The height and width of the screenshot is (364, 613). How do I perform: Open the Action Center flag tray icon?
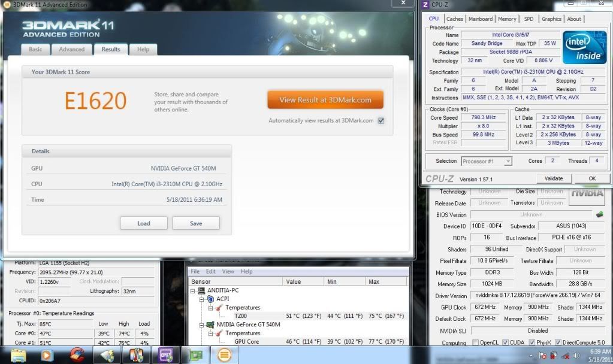542,356
